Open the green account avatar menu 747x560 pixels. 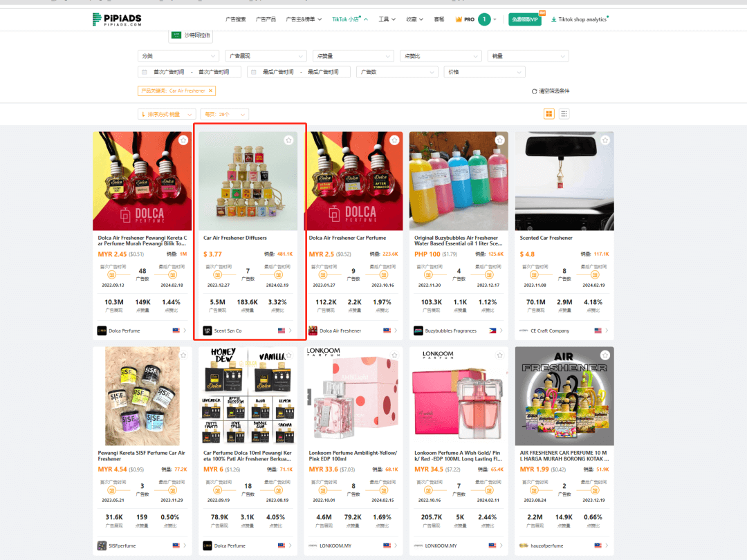point(484,19)
